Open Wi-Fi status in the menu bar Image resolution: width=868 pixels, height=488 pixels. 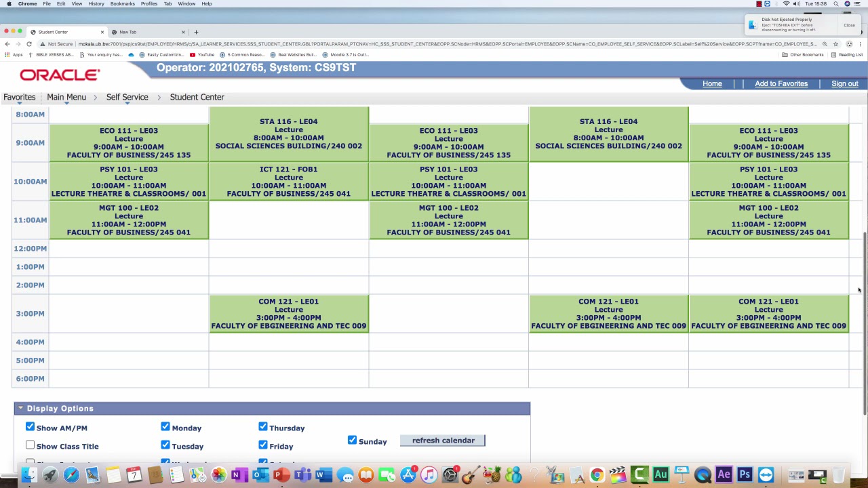click(786, 4)
